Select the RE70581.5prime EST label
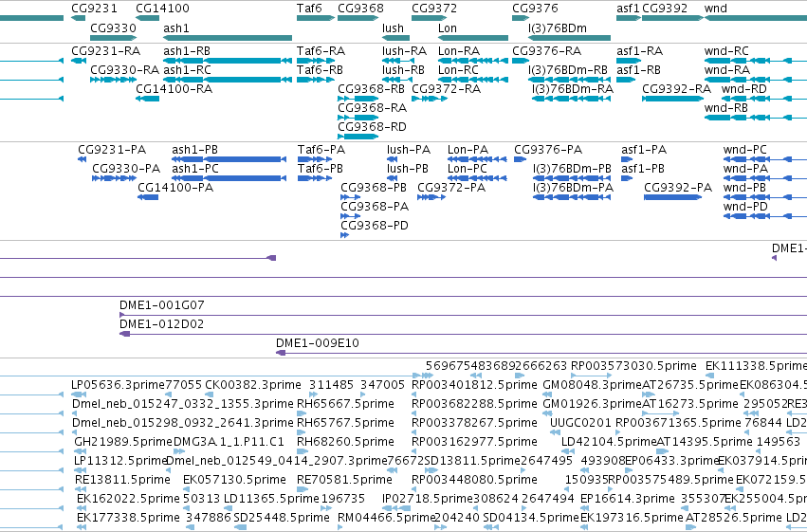Image resolution: width=807 pixels, height=532 pixels. click(345, 481)
